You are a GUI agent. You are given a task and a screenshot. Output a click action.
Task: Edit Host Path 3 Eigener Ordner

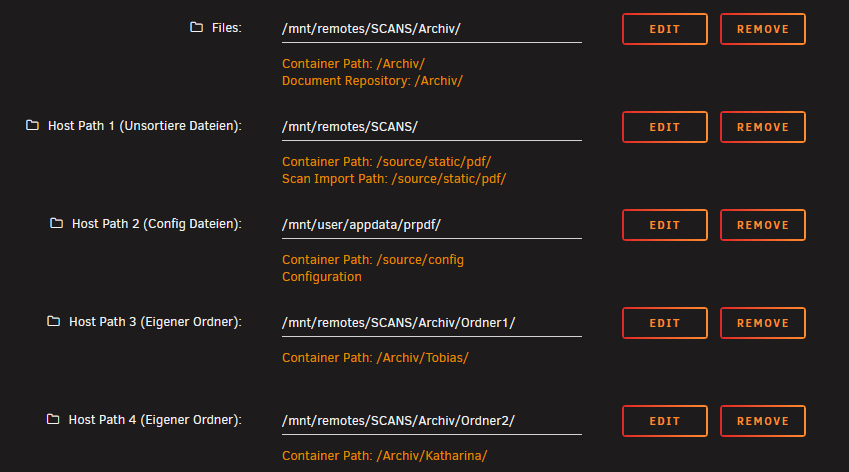pos(664,323)
